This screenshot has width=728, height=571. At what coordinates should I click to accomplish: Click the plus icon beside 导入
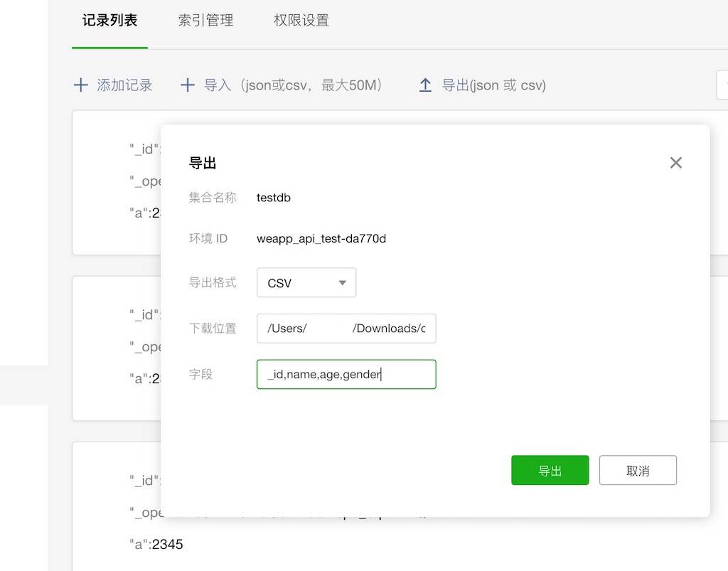(188, 86)
